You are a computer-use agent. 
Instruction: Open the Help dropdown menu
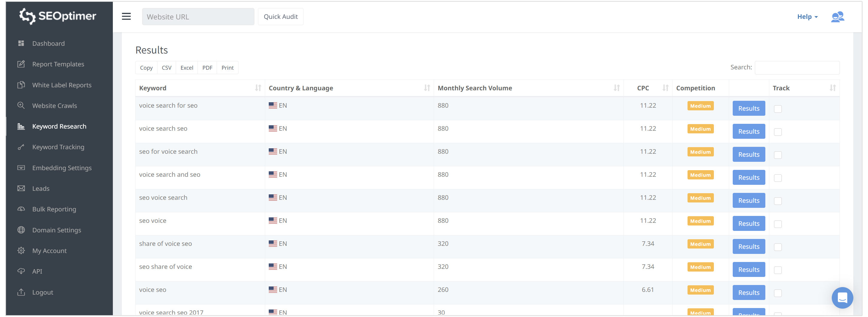pyautogui.click(x=807, y=16)
